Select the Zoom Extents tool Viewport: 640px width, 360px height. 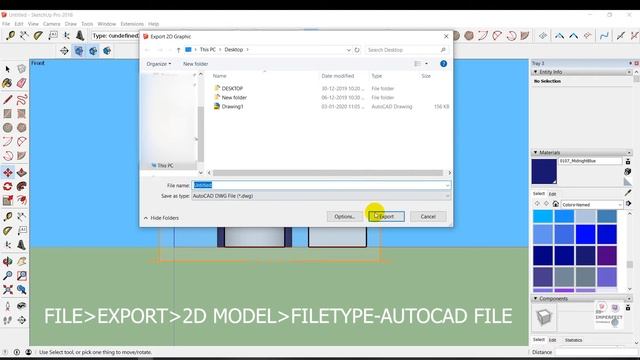7,290
